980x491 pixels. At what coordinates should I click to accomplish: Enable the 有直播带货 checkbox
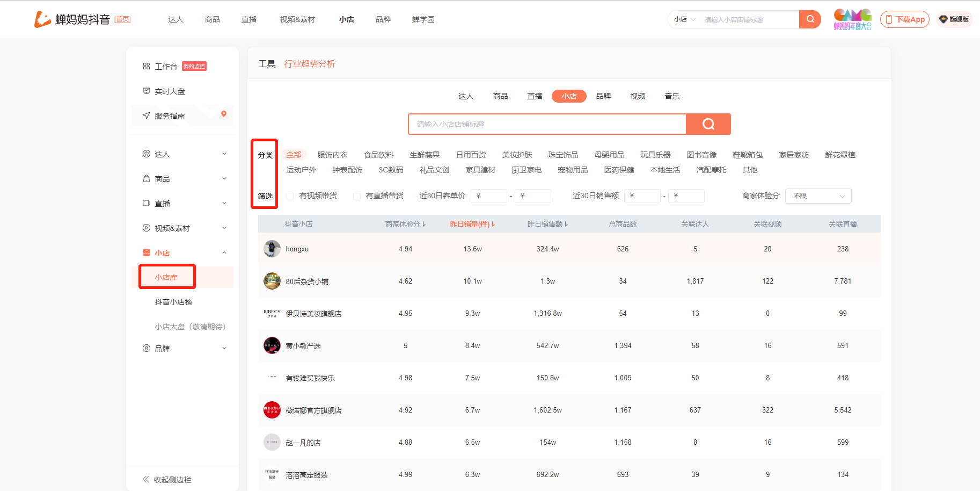pos(357,196)
